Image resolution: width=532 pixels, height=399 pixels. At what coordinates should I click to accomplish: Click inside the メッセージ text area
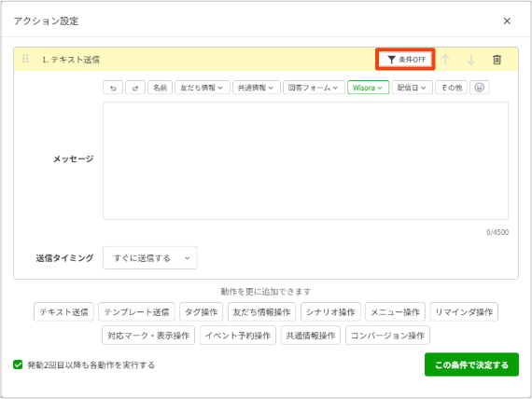tap(305, 160)
